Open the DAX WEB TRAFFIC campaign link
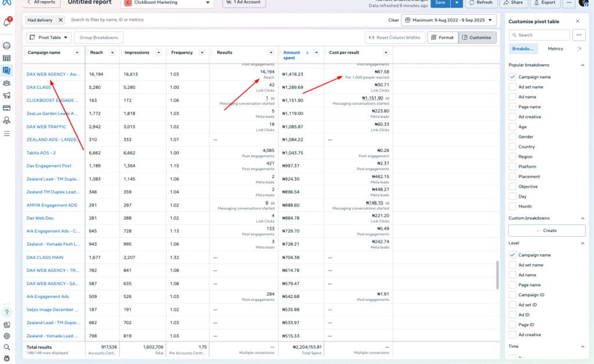Viewport: 594px width, 364px height. (46, 127)
